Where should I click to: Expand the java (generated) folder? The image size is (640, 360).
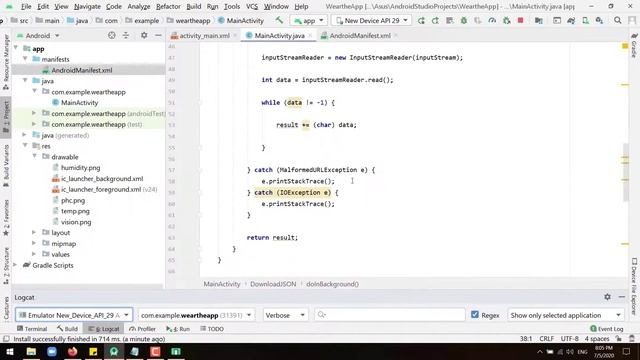(24, 135)
